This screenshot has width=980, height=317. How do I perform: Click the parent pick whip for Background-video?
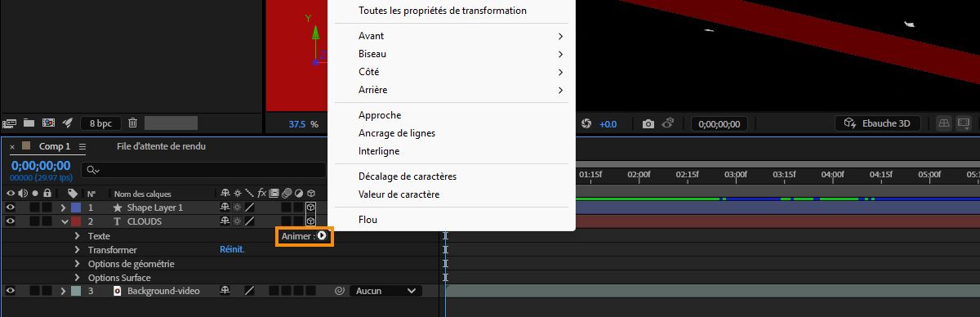click(x=339, y=291)
